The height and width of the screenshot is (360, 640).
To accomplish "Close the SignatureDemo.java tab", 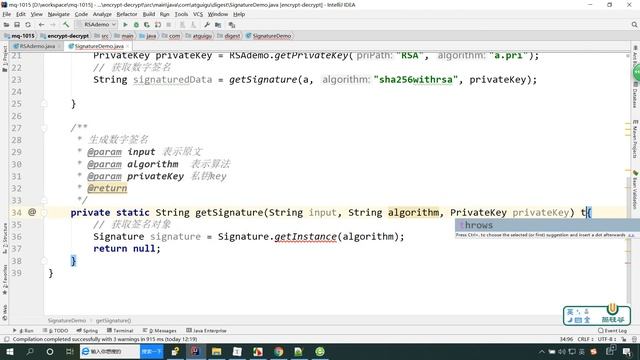I will (x=127, y=46).
